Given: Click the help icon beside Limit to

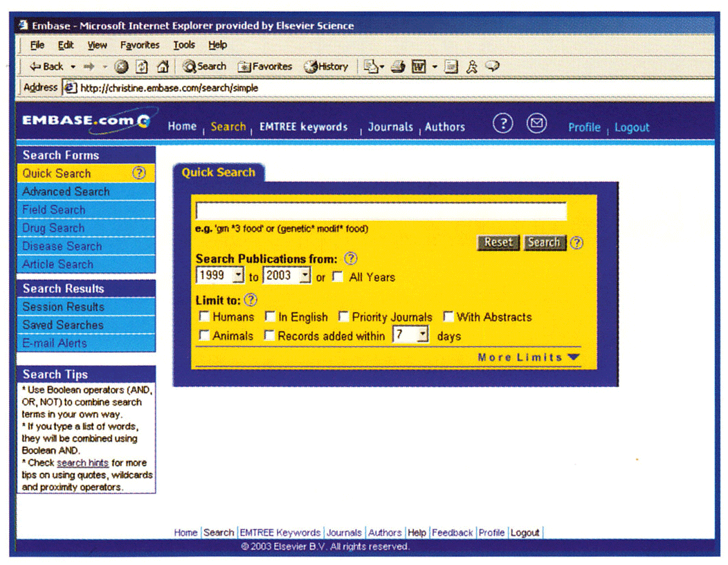Looking at the screenshot, I should [x=251, y=300].
